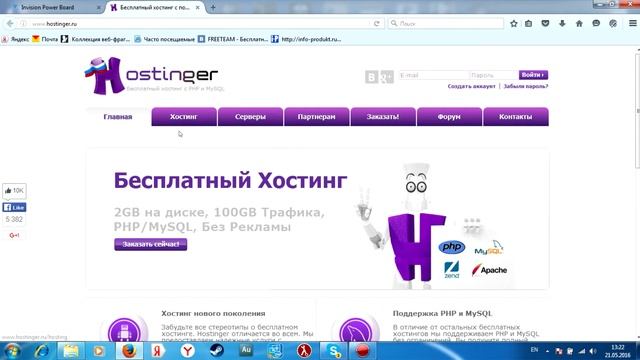Open the bookmarks list icon in toolbar
The height and width of the screenshot is (360, 640).
coord(529,24)
